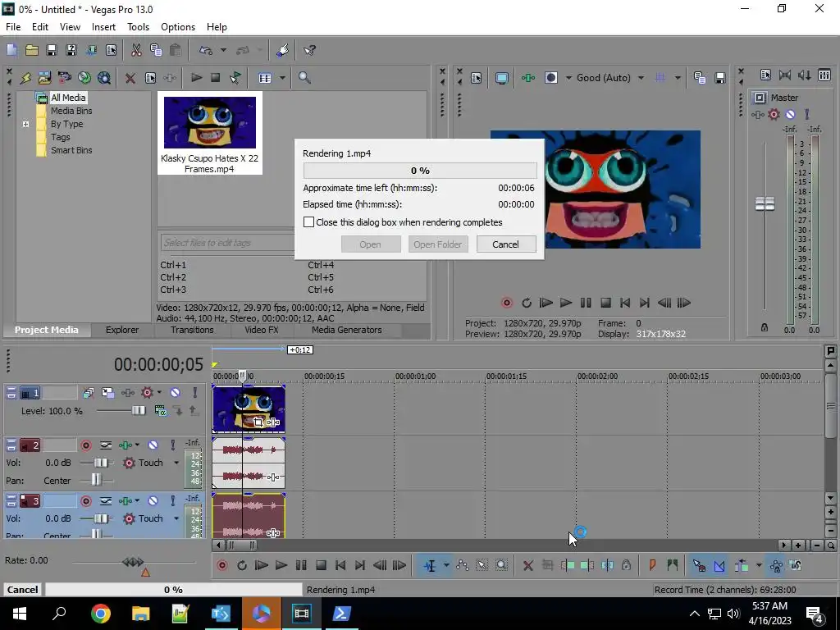The height and width of the screenshot is (630, 840).
Task: Click the Record button in timeline transport bar
Action: (221, 565)
